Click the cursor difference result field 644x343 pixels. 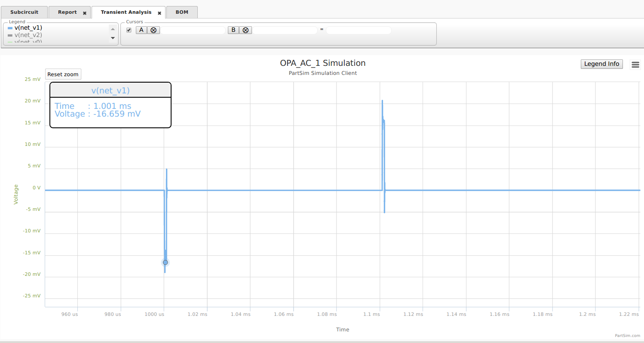click(x=359, y=30)
